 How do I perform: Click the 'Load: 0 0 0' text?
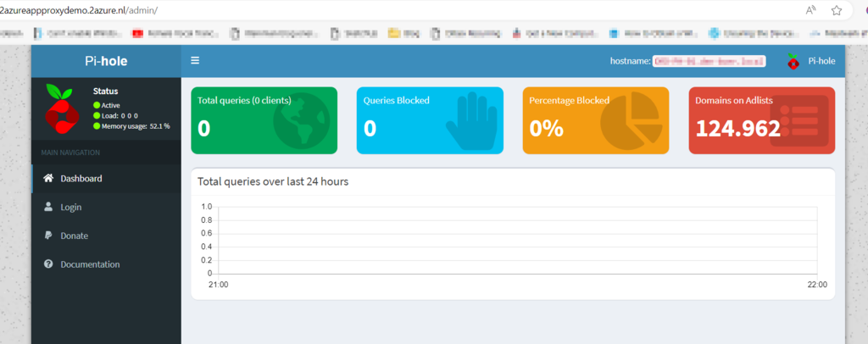point(120,115)
